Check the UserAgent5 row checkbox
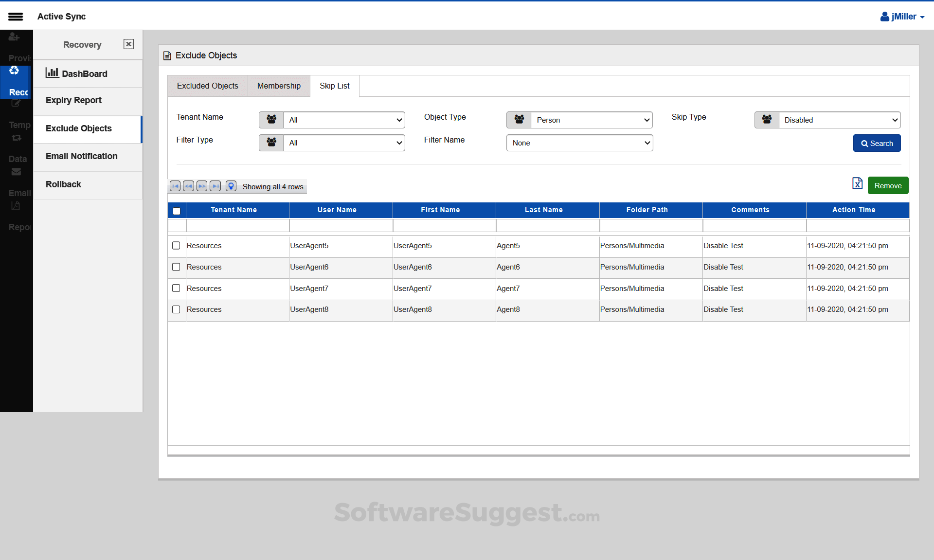 [x=176, y=246]
